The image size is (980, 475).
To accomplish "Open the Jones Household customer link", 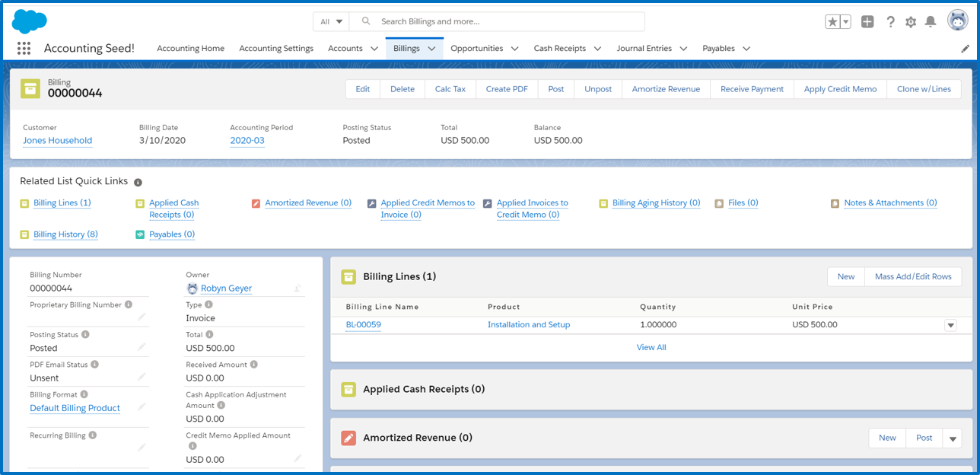I will tap(58, 140).
